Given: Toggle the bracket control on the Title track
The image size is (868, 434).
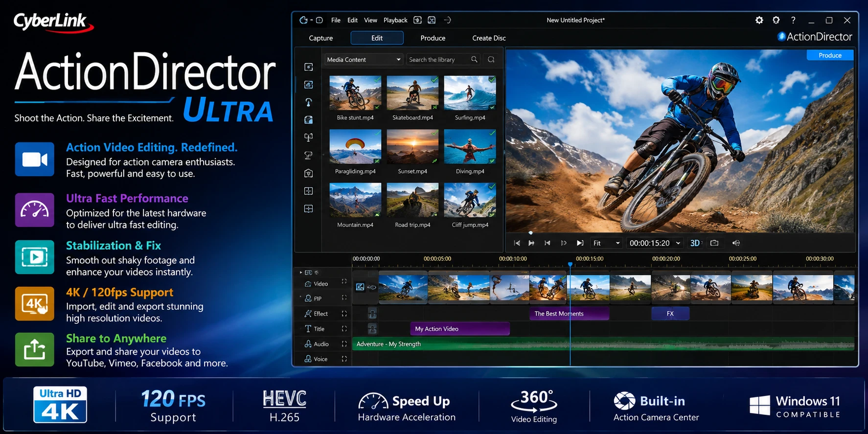Looking at the screenshot, I should [x=344, y=329].
